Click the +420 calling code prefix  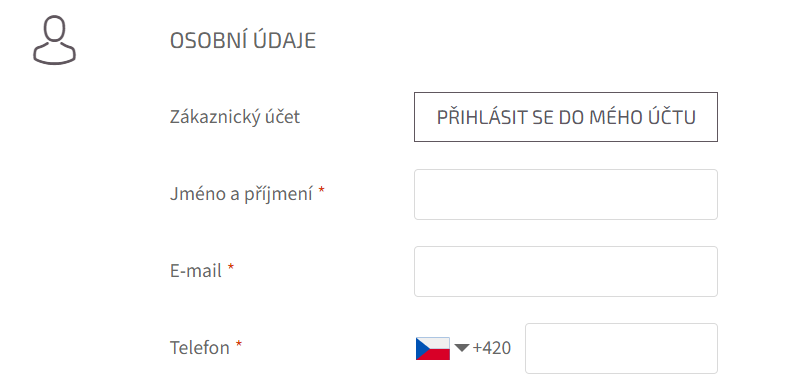[491, 348]
